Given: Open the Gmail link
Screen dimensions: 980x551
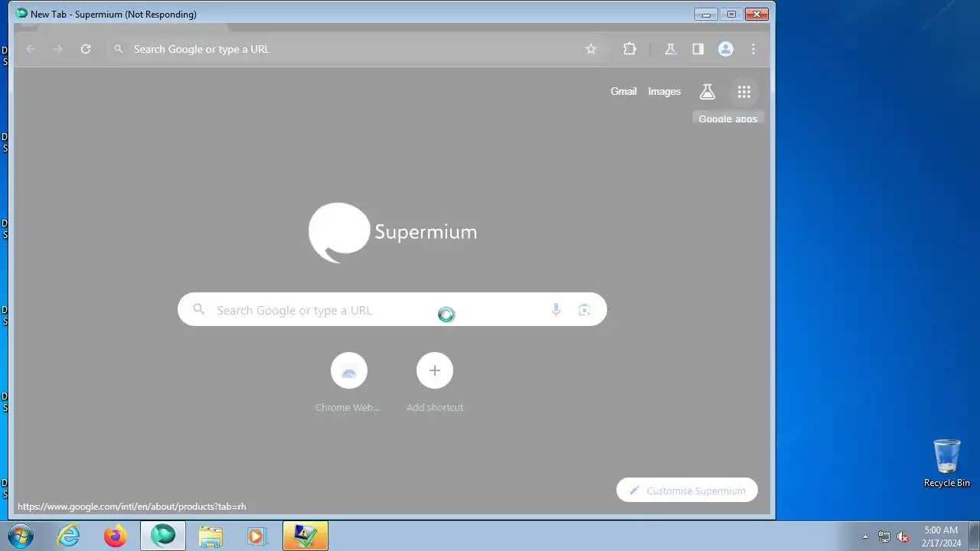Looking at the screenshot, I should click(x=623, y=91).
